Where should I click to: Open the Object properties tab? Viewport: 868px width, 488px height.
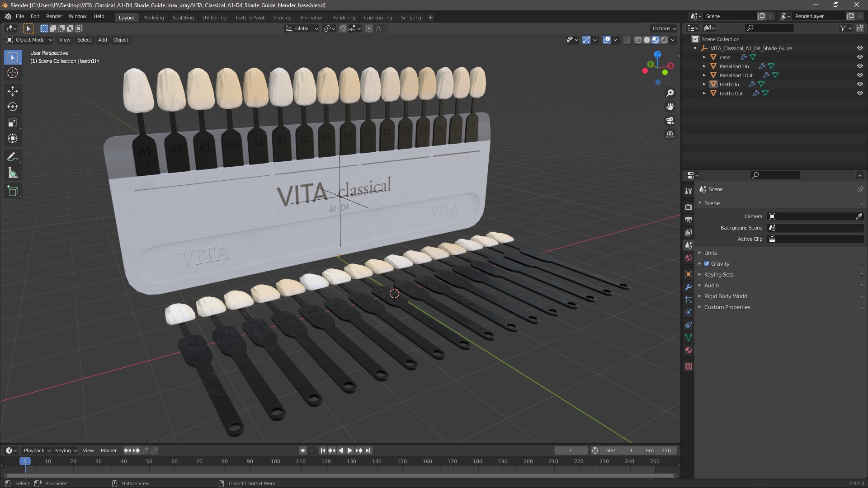(689, 274)
